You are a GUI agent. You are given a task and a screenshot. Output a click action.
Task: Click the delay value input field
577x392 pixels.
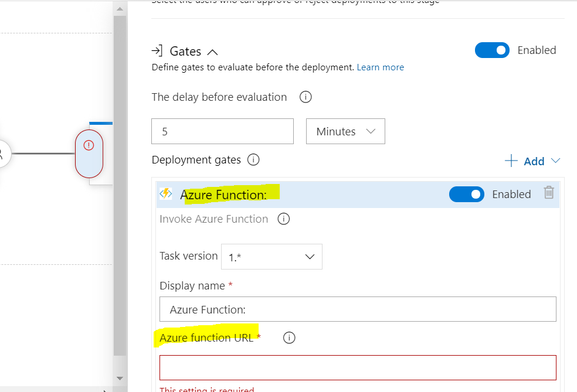[222, 131]
